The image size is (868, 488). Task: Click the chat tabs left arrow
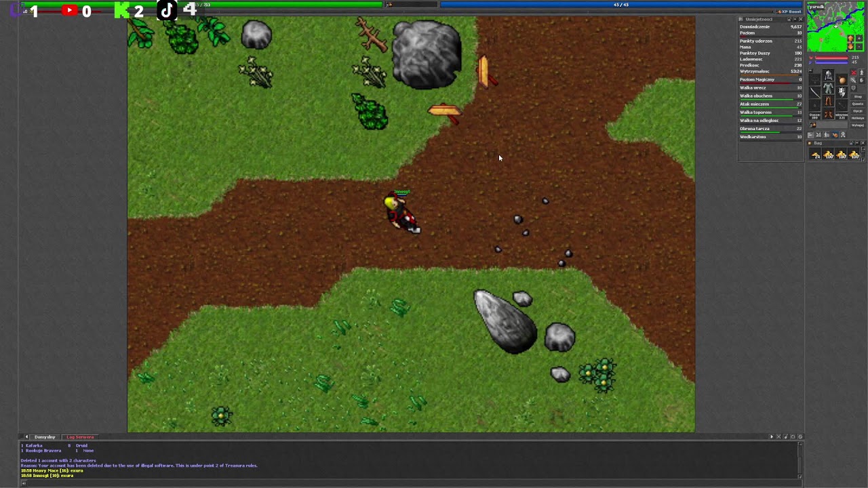tap(26, 436)
